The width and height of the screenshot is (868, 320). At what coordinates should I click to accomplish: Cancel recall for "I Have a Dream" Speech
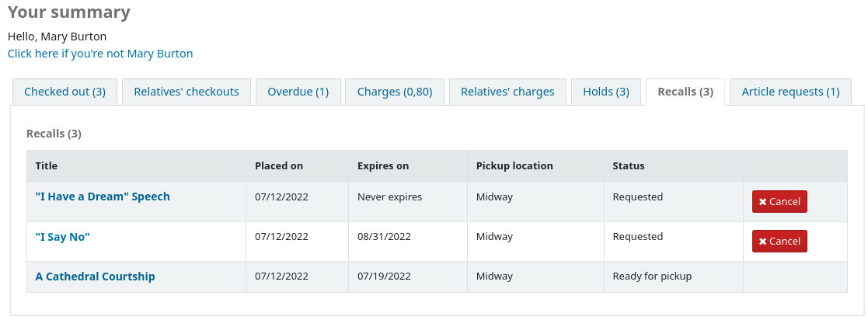pos(779,202)
